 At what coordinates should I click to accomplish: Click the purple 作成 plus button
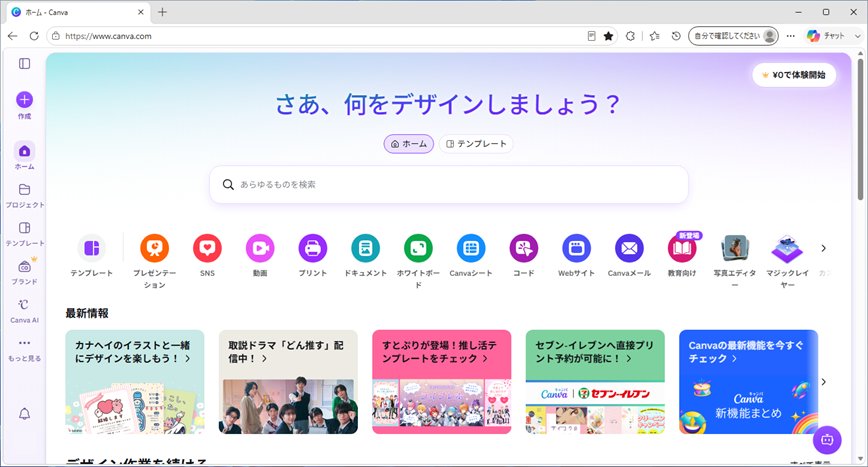24,100
